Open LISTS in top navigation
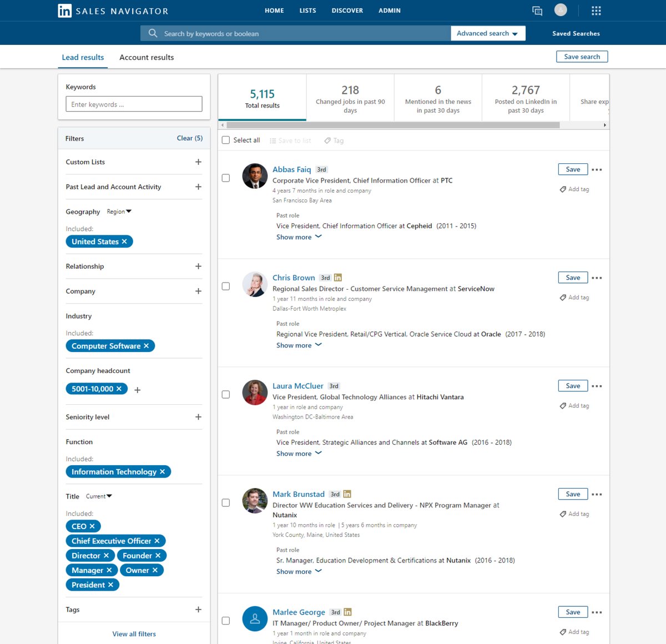Image resolution: width=666 pixels, height=644 pixels. point(307,11)
